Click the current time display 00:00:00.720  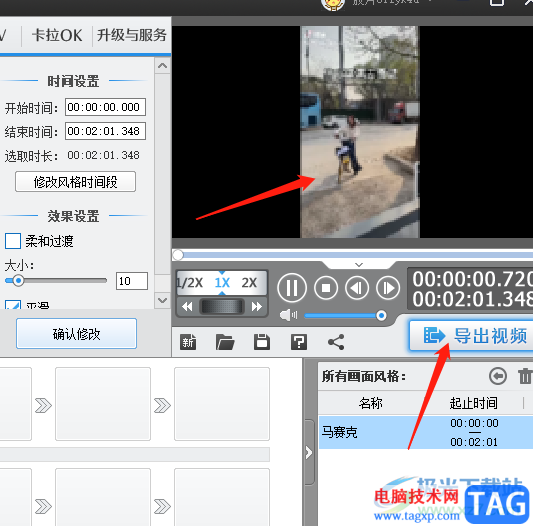click(x=472, y=279)
